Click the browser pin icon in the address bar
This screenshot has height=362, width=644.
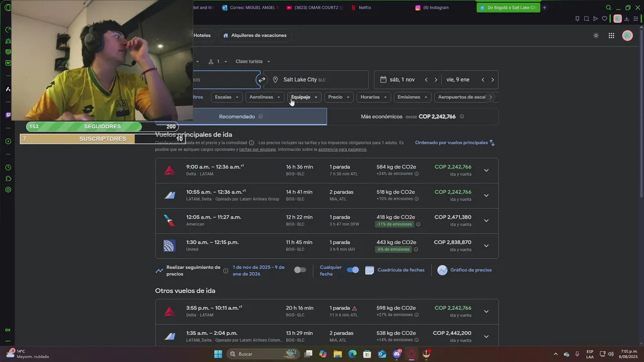(x=577, y=19)
